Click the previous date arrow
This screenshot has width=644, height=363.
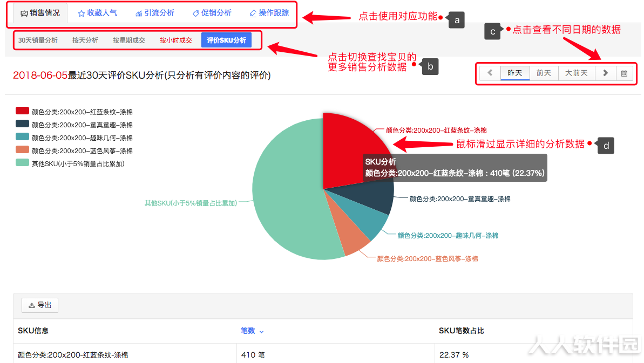tap(490, 73)
